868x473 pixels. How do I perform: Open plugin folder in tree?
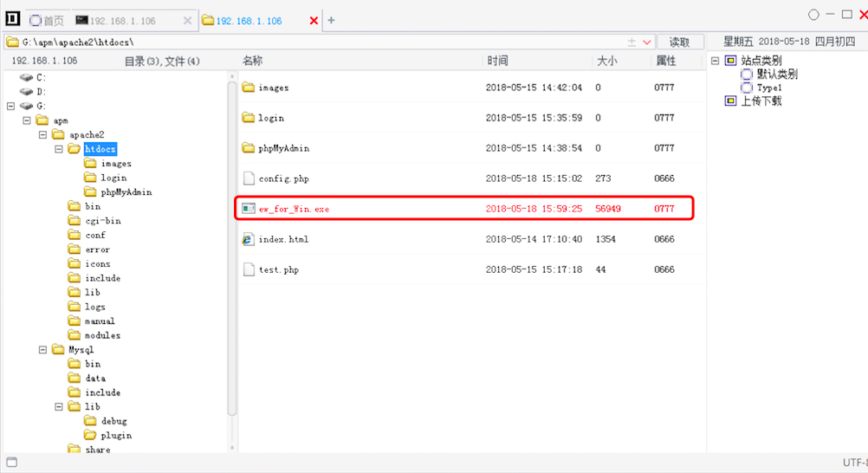[x=116, y=436]
